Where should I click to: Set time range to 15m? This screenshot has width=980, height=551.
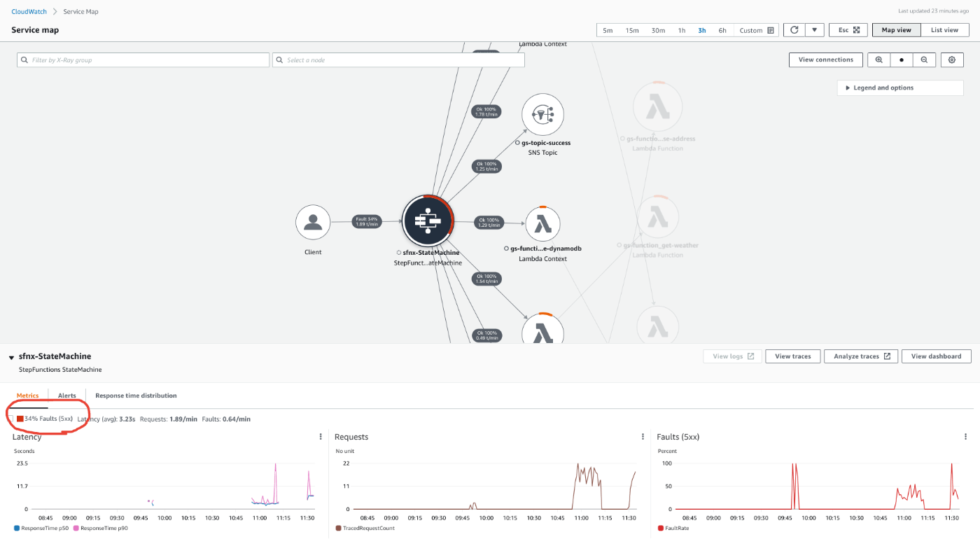pyautogui.click(x=632, y=30)
